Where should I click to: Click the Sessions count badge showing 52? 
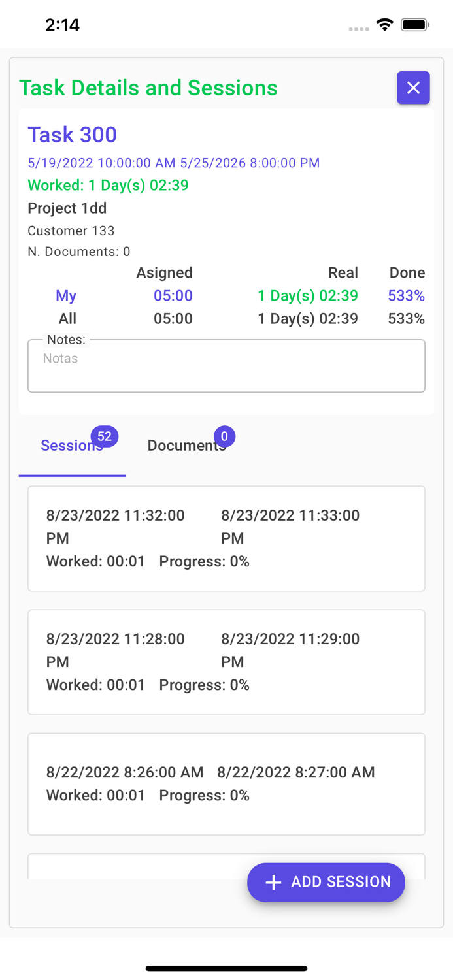point(105,436)
